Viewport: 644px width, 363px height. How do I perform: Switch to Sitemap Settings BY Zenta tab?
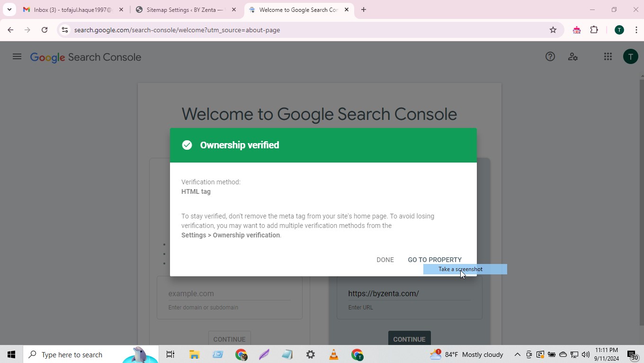click(x=186, y=9)
